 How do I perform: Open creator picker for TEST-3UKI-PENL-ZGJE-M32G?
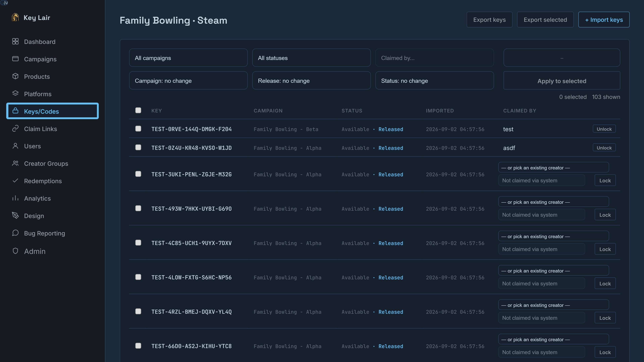[553, 167]
